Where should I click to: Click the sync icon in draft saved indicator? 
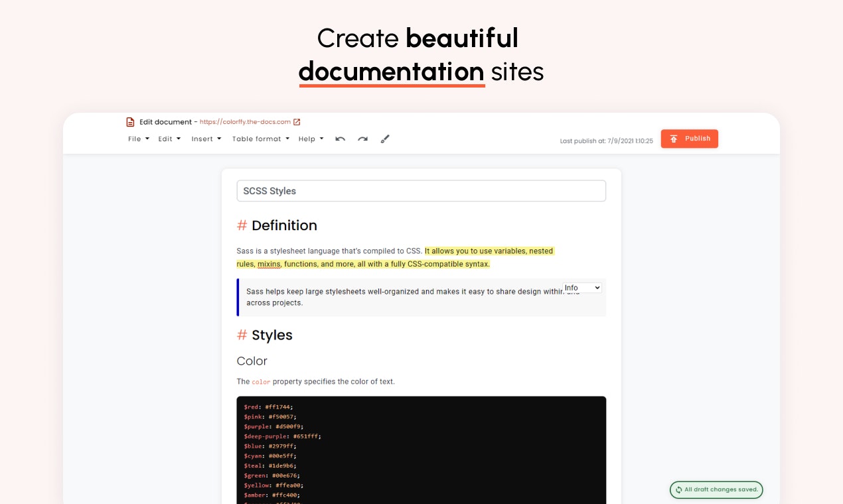tap(678, 489)
